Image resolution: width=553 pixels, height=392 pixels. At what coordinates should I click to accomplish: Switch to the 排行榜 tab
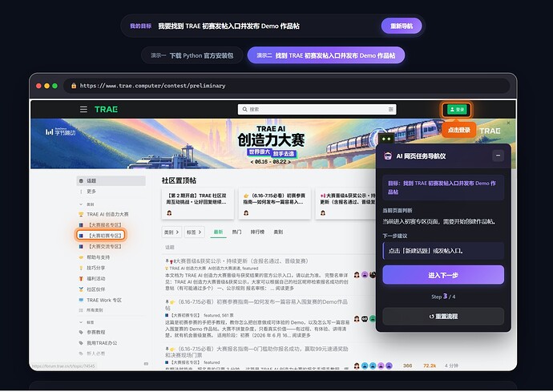(x=257, y=232)
